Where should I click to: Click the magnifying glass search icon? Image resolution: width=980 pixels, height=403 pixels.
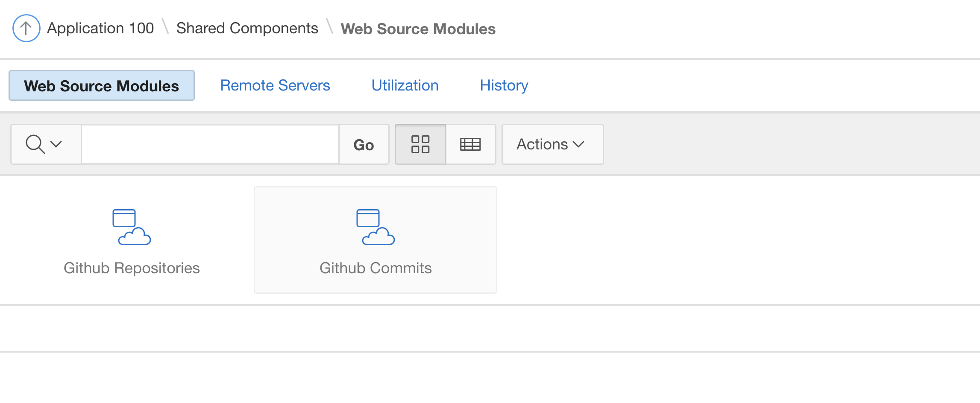click(x=35, y=144)
